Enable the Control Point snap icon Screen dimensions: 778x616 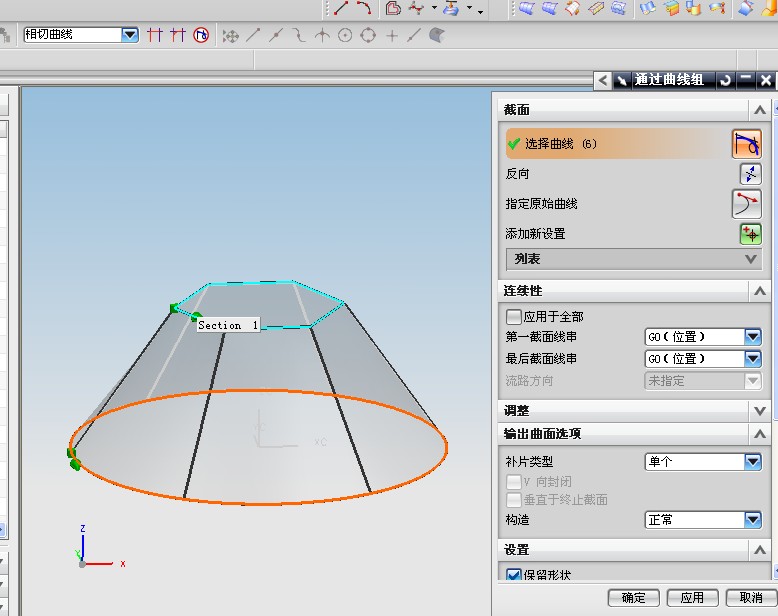[299, 35]
